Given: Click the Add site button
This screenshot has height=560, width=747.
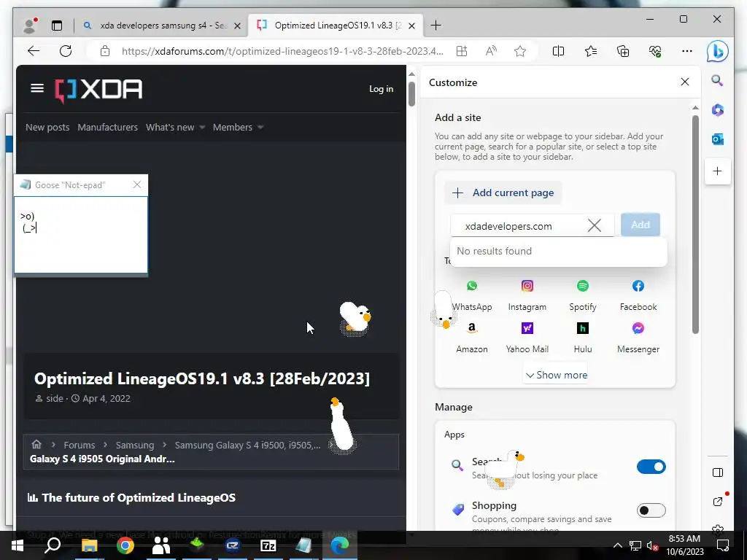Looking at the screenshot, I should pos(640,225).
